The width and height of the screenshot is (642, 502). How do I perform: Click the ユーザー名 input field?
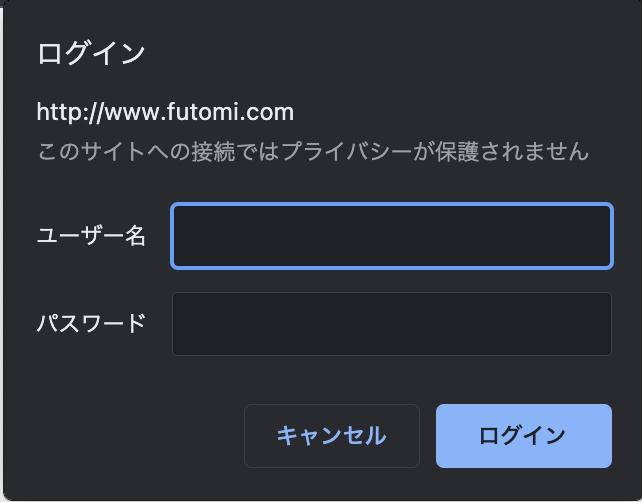tap(392, 236)
